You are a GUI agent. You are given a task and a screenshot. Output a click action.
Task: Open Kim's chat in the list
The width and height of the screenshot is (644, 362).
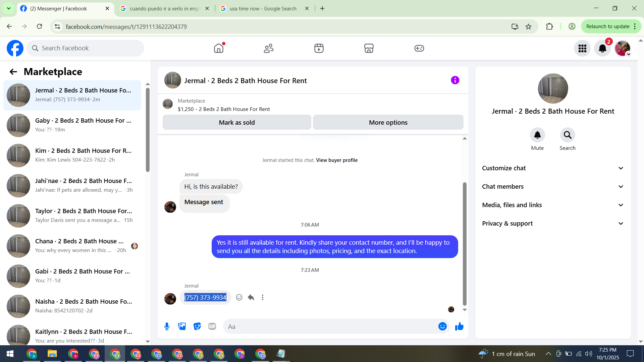pos(72,155)
